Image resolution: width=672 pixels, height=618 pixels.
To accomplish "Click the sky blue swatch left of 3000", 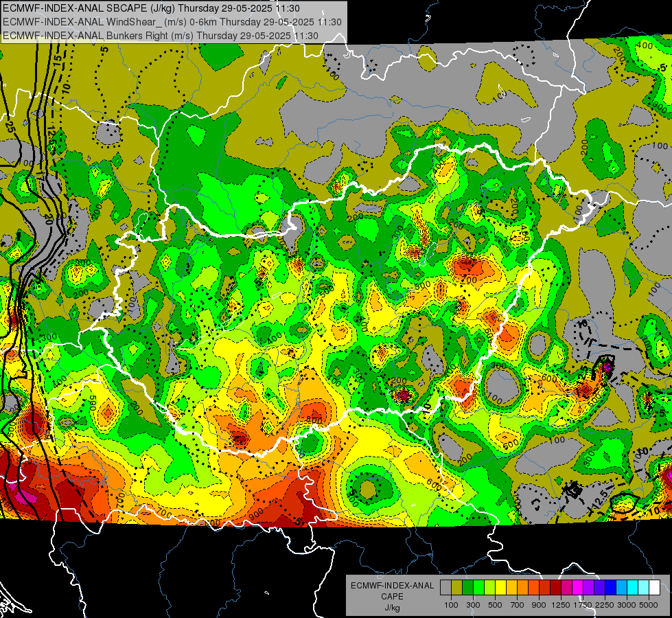I will pyautogui.click(x=621, y=588).
